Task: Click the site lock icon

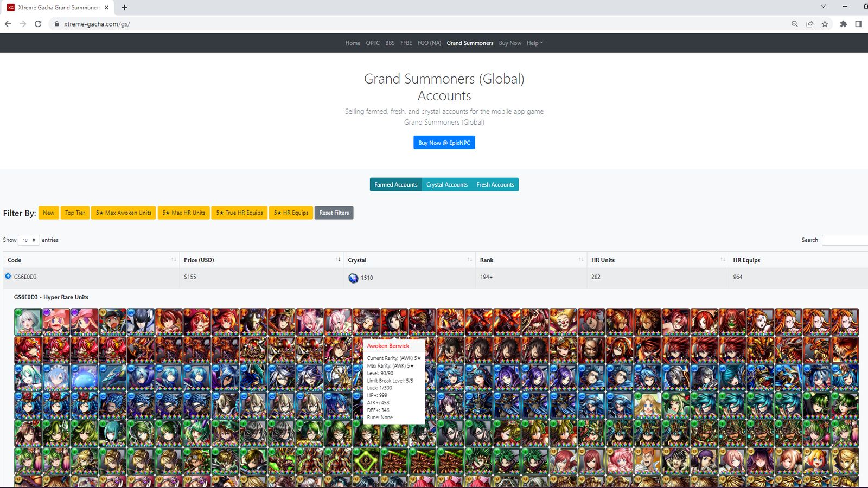Action: pyautogui.click(x=56, y=24)
